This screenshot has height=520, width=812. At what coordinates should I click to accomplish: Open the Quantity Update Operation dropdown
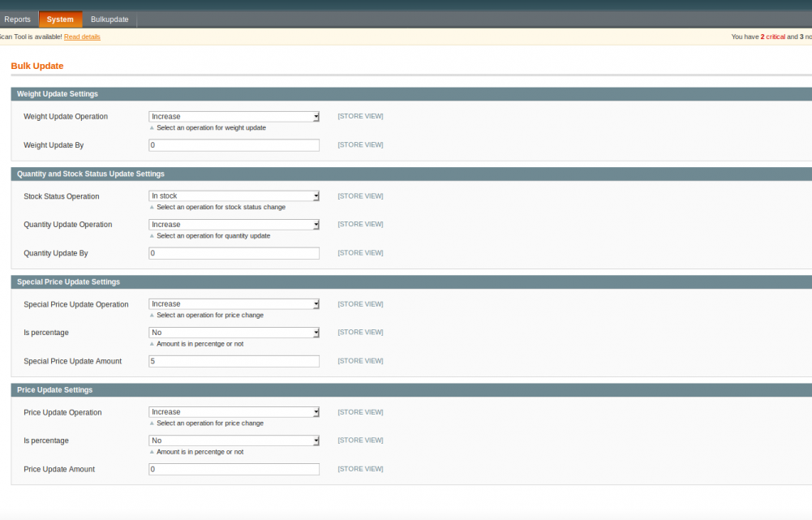[x=234, y=224]
